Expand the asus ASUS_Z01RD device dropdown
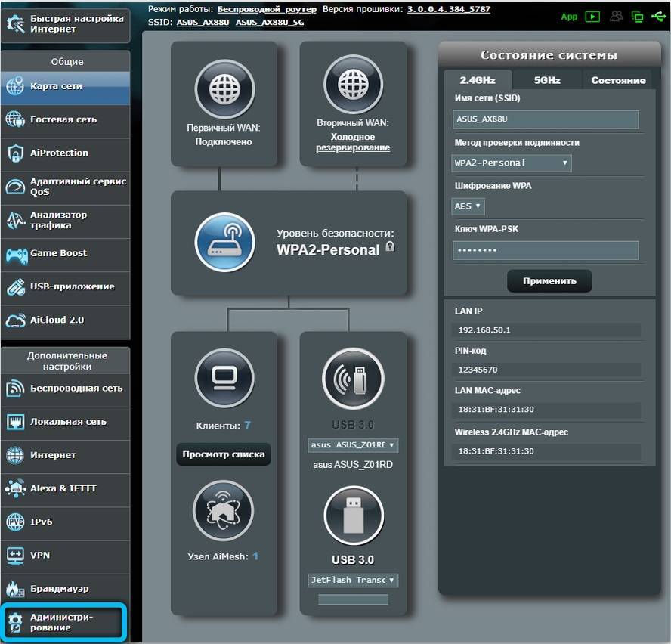This screenshot has height=644, width=671. click(x=353, y=445)
